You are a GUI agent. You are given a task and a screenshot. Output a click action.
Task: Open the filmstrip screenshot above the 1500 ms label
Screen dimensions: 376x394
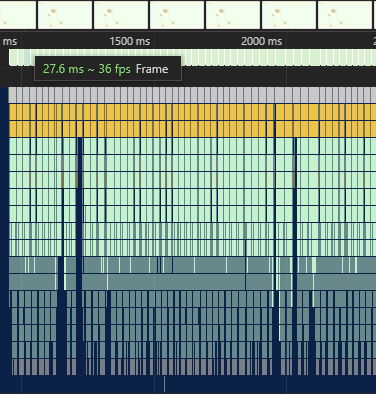coord(121,15)
